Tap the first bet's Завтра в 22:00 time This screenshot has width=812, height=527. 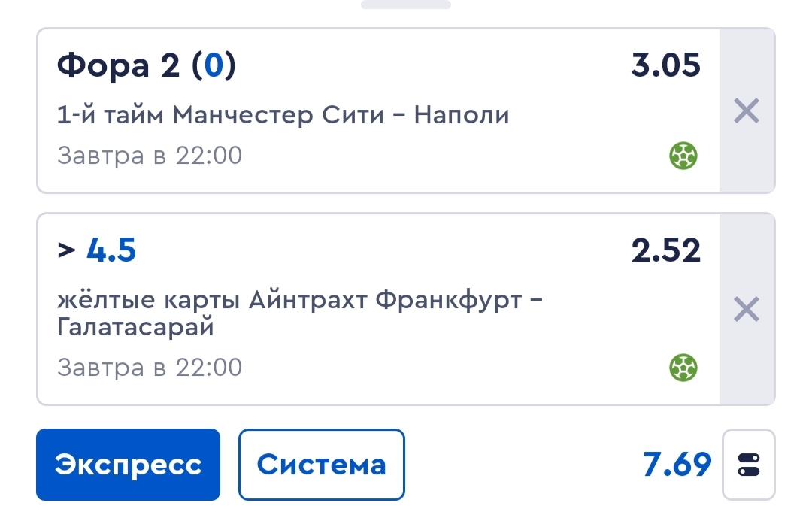coord(150,156)
